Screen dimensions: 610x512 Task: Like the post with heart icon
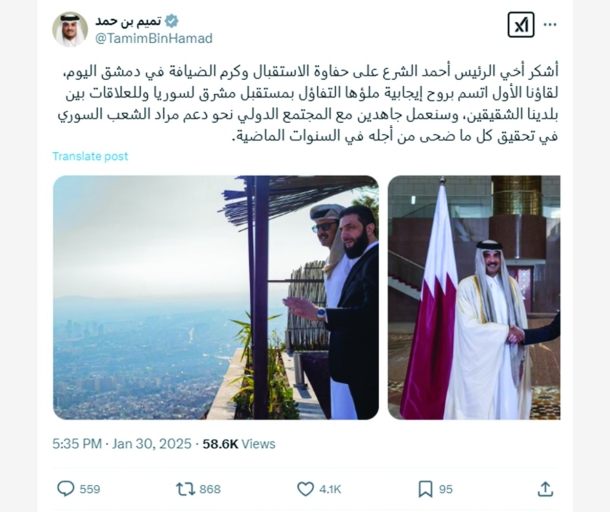click(305, 489)
